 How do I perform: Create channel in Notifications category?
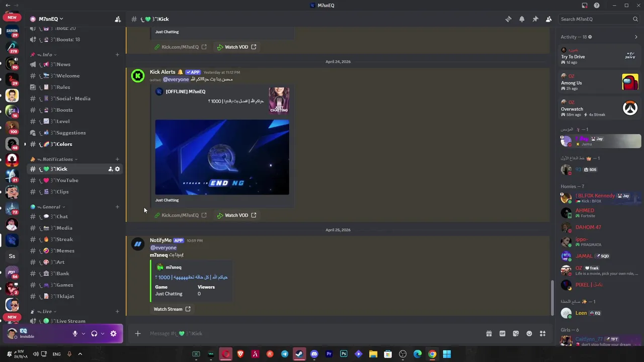point(117,159)
